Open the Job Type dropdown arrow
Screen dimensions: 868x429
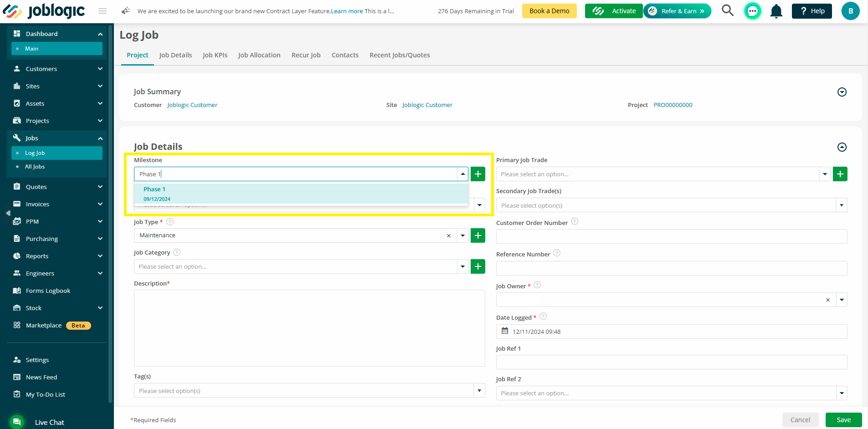coord(462,235)
